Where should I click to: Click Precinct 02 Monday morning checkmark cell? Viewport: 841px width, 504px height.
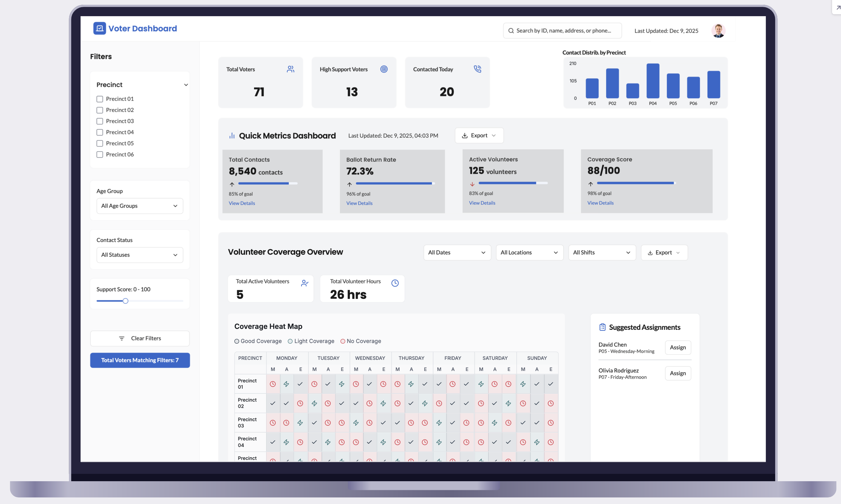(x=273, y=403)
